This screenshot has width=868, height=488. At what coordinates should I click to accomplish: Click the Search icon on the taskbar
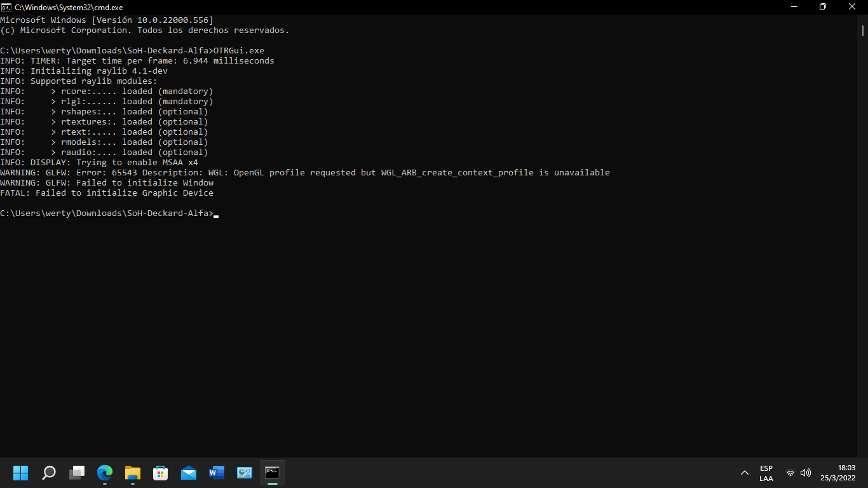coord(49,473)
